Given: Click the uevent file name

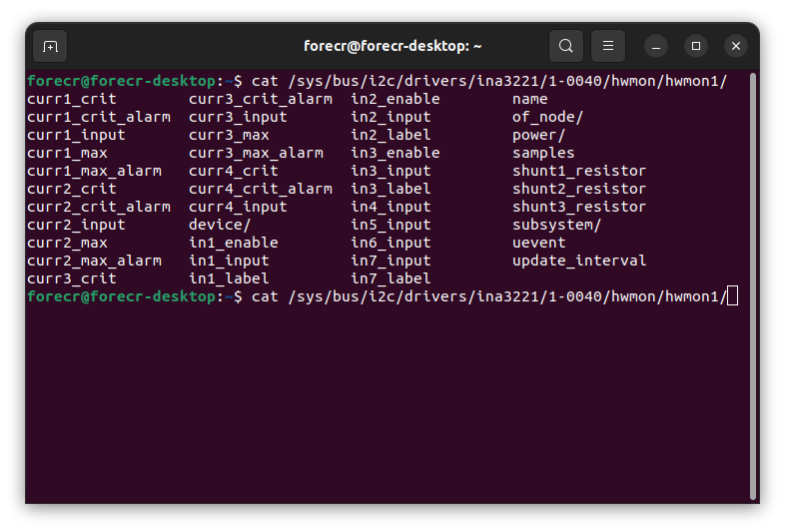Looking at the screenshot, I should click(x=539, y=243).
